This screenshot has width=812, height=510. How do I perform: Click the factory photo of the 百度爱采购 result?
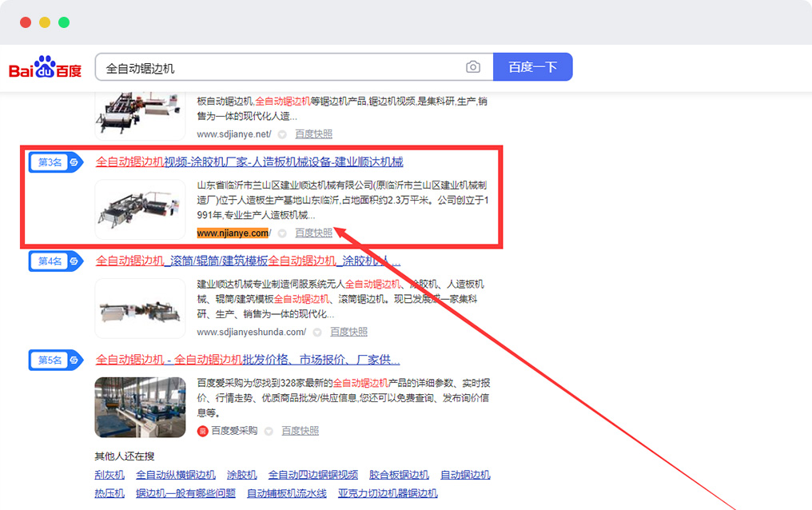click(140, 407)
